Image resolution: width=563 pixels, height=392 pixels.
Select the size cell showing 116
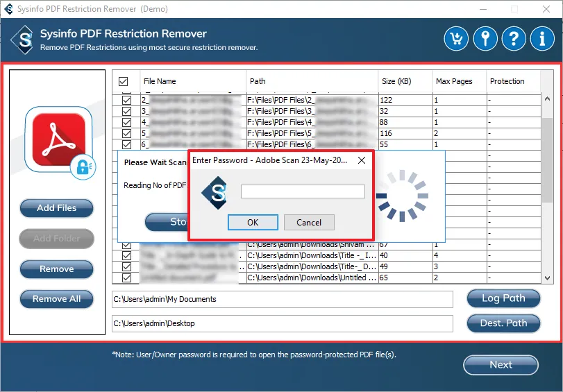pos(405,133)
